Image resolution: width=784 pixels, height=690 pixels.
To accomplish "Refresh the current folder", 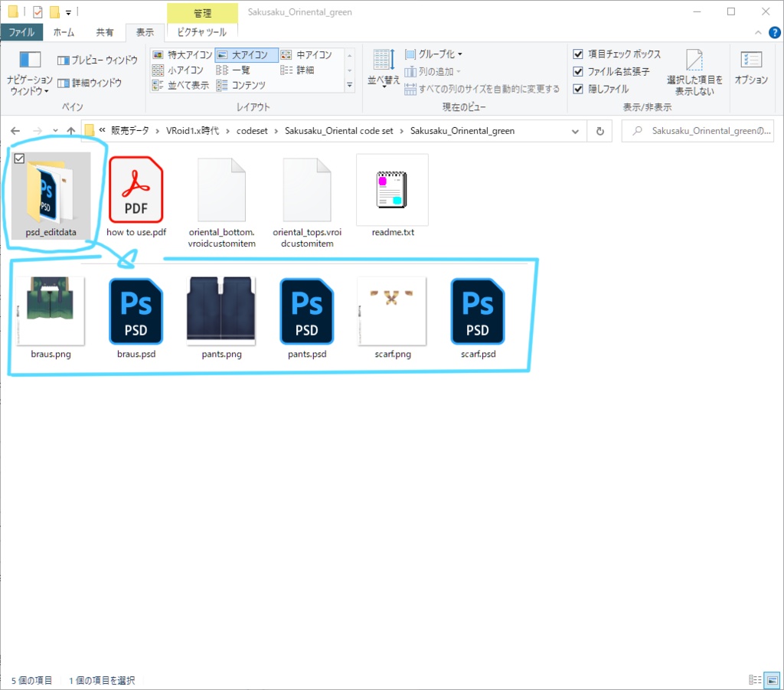I will click(600, 132).
